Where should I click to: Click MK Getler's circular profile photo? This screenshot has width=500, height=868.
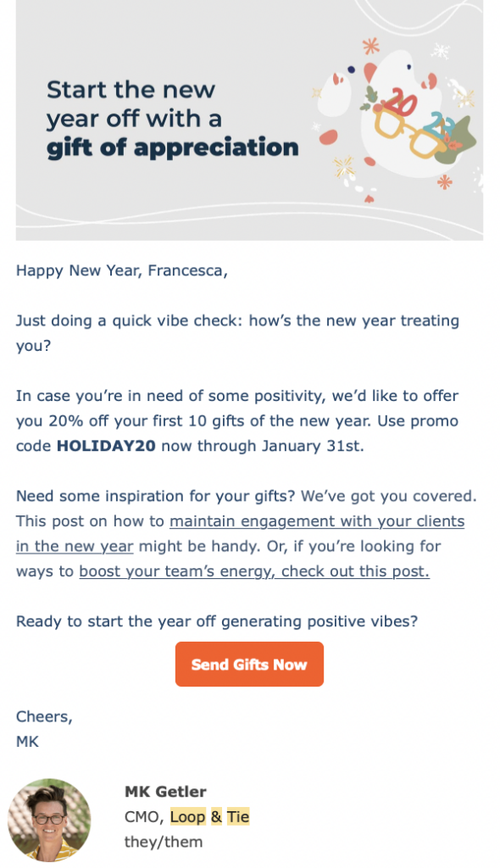click(49, 820)
